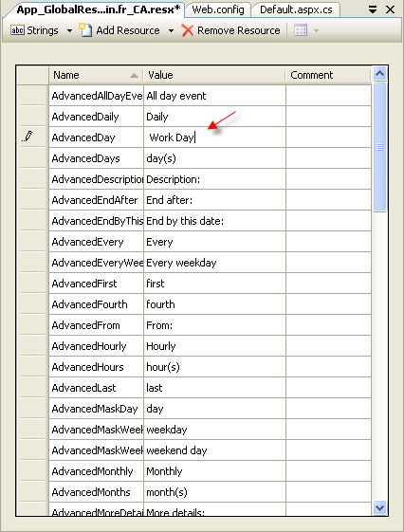Select the 'From:' value cell
The width and height of the screenshot is (404, 532).
coord(215,325)
